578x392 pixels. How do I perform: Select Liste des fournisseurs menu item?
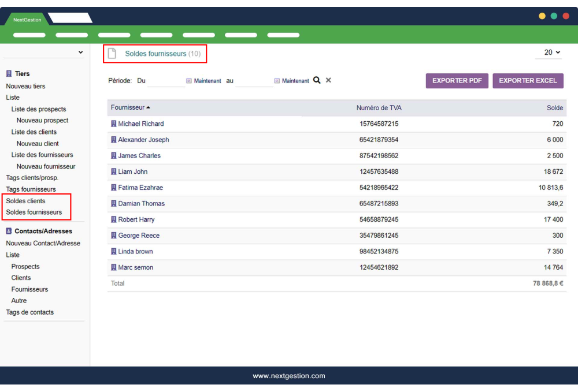tap(42, 155)
